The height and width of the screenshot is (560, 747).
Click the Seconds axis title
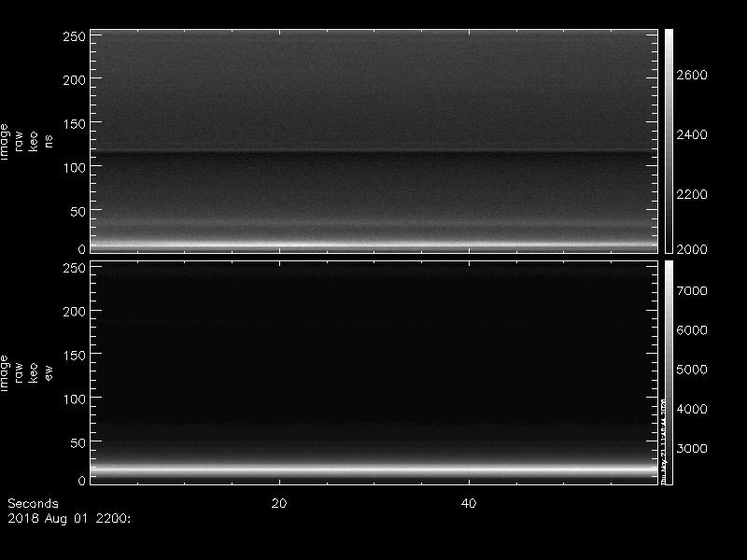click(x=33, y=503)
